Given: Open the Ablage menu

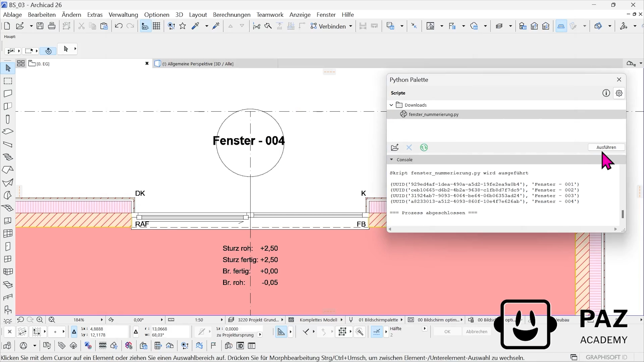Looking at the screenshot, I should click(13, 15).
